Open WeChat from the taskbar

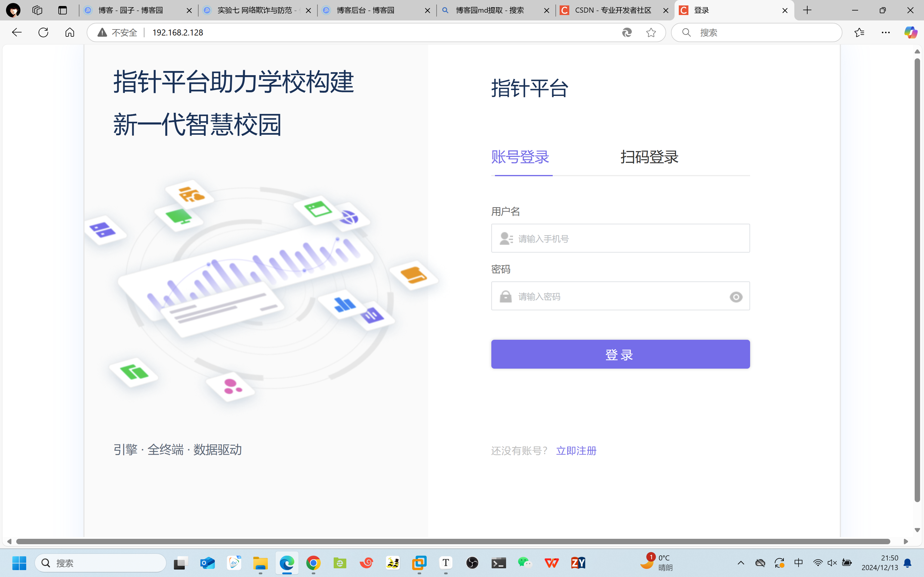(525, 563)
